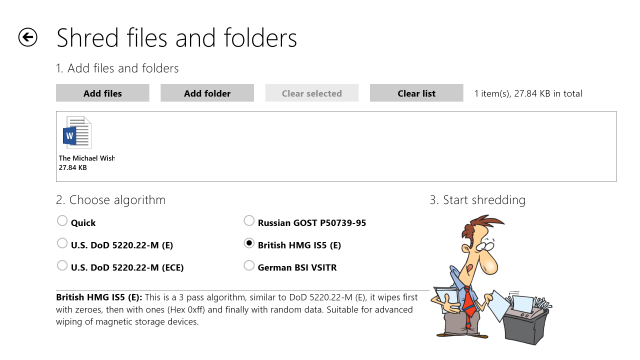Choose U.S. DoD 5220.22-M (E) algorithm

tap(62, 243)
